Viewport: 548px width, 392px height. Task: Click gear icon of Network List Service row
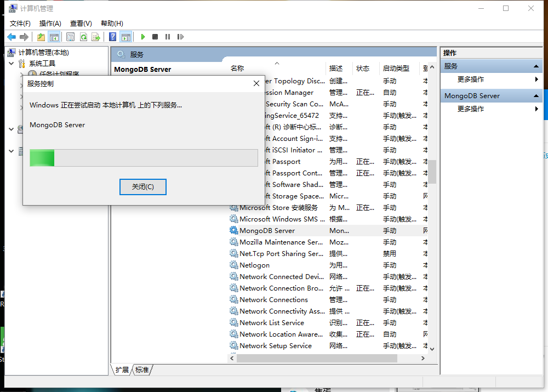(x=233, y=322)
